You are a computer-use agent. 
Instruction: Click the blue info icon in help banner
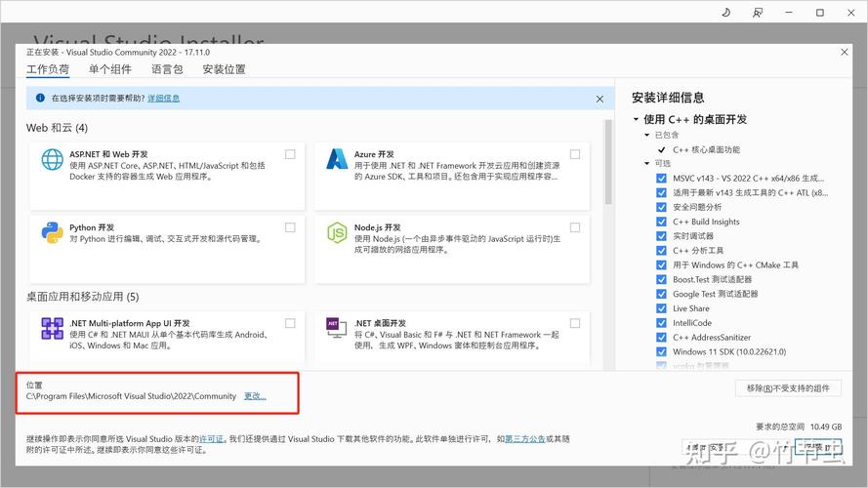[40, 99]
